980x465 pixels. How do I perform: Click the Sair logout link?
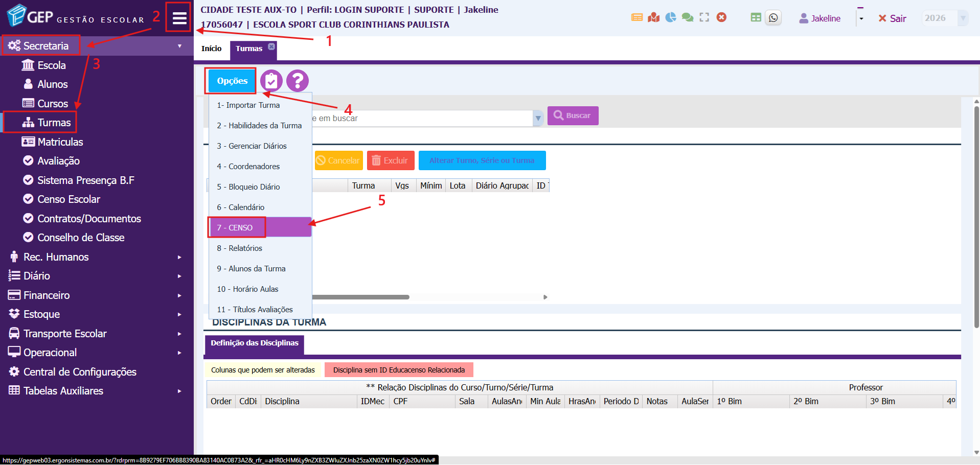point(892,18)
